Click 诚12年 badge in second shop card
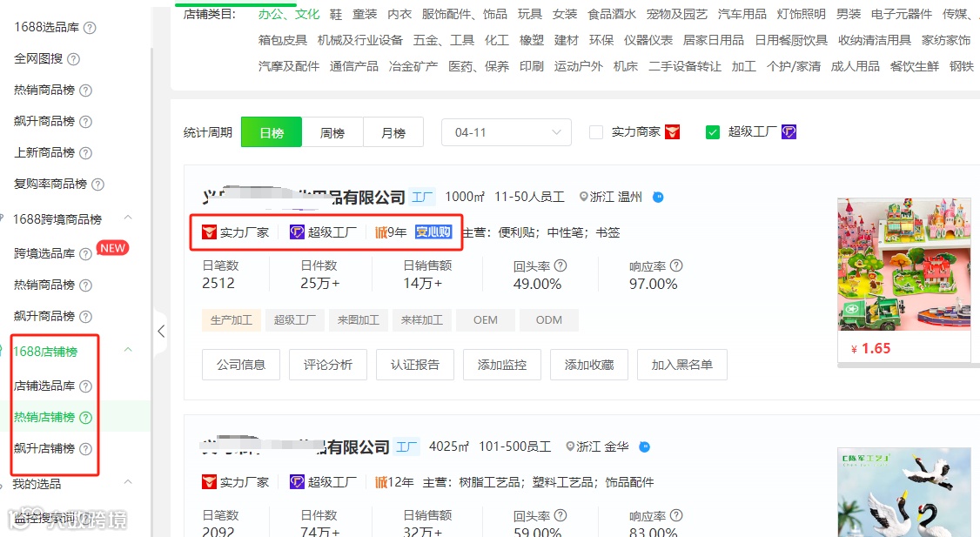 [x=394, y=482]
